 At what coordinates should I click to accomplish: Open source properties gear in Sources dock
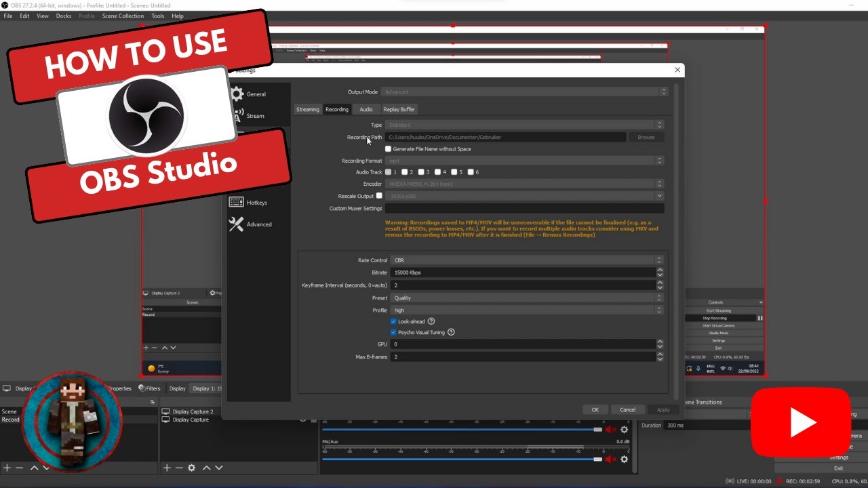click(x=192, y=468)
